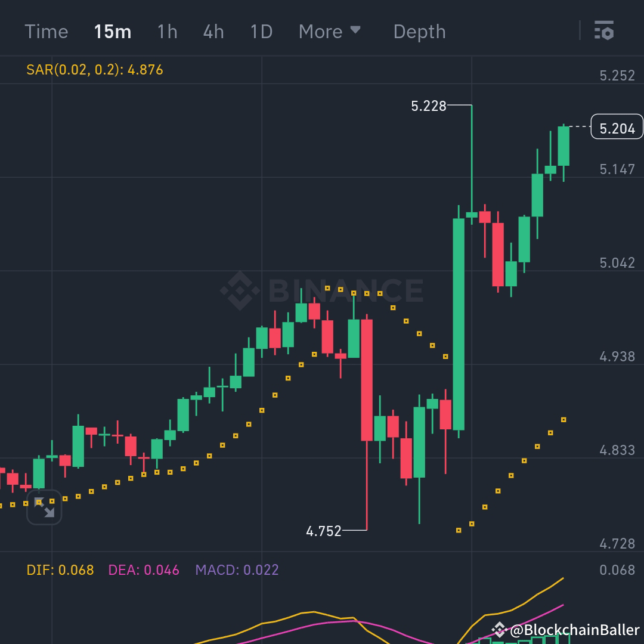Switch to the 1h timeframe tab
The image size is (644, 644).
(x=166, y=31)
